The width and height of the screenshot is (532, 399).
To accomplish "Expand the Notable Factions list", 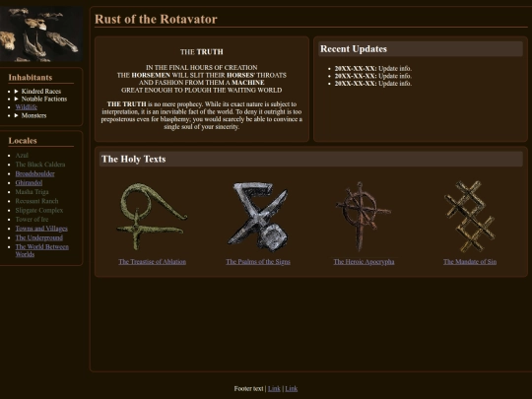I will pos(40,100).
